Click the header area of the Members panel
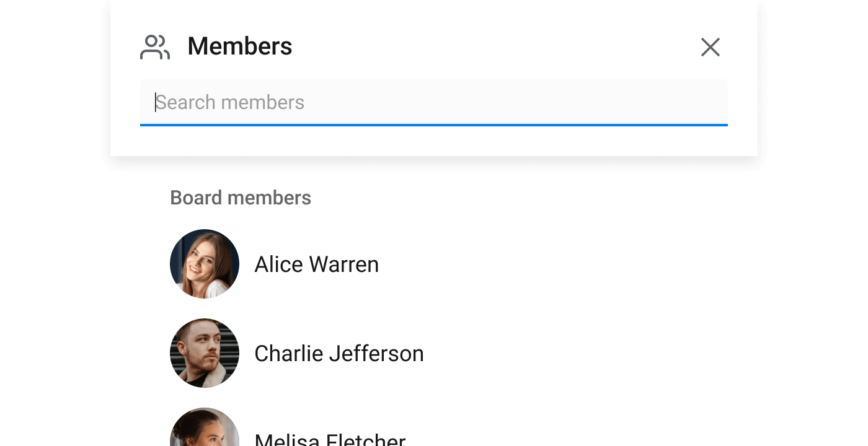868x446 pixels. (434, 46)
